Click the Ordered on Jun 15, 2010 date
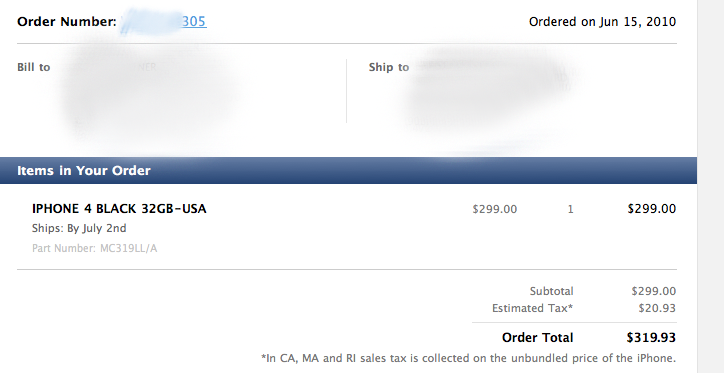Viewport: 724px width, 373px height. pos(602,22)
